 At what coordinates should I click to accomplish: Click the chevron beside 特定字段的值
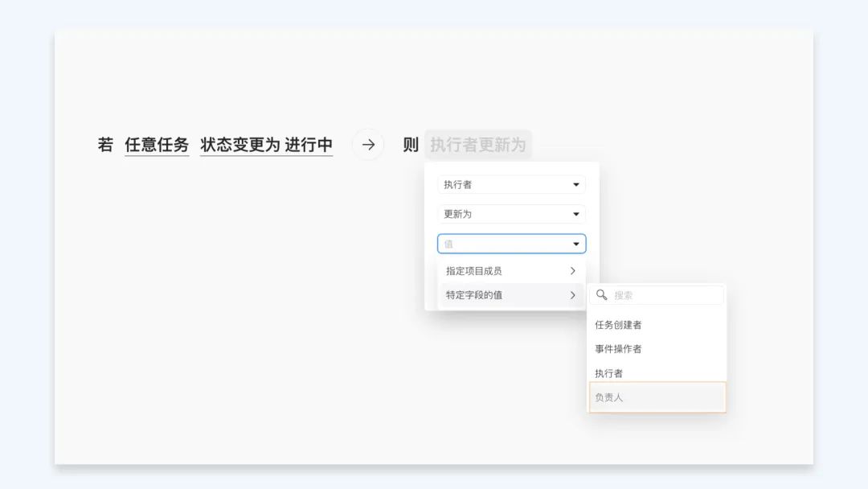(572, 295)
